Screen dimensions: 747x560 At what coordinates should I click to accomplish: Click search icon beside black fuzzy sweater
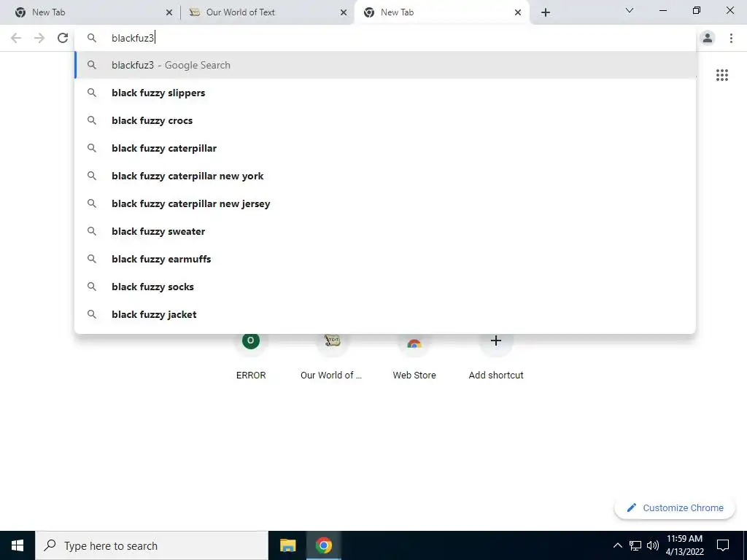(x=92, y=231)
